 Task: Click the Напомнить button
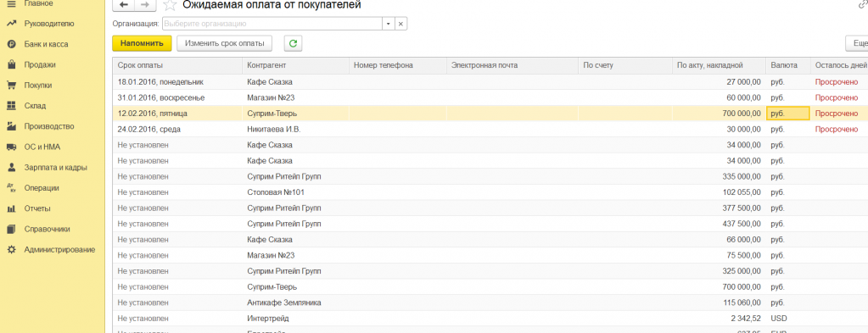pyautogui.click(x=143, y=43)
